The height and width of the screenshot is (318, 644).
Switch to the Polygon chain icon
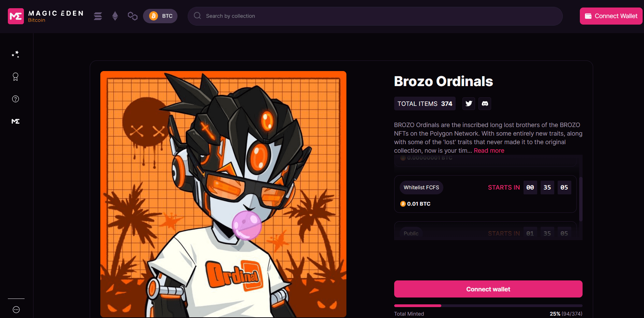(x=132, y=16)
